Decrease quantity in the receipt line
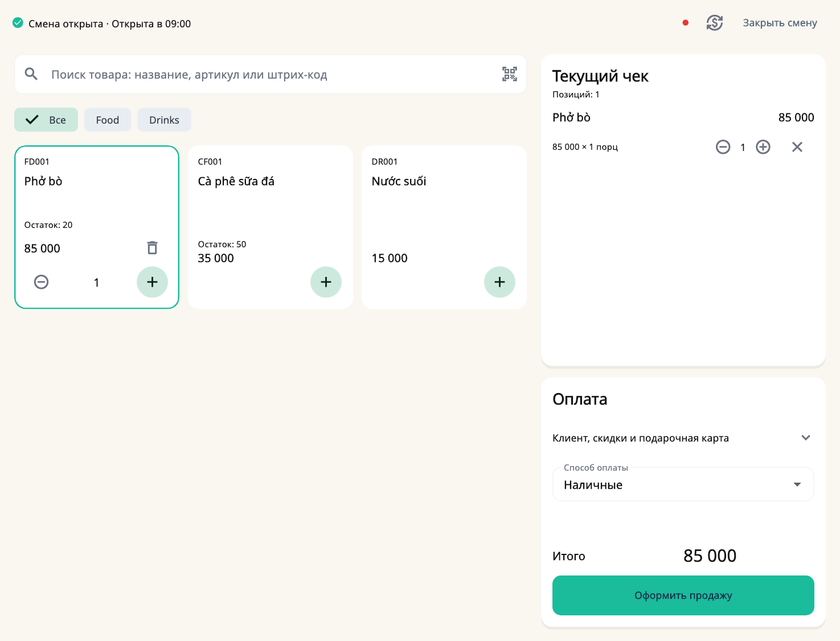 [x=723, y=147]
